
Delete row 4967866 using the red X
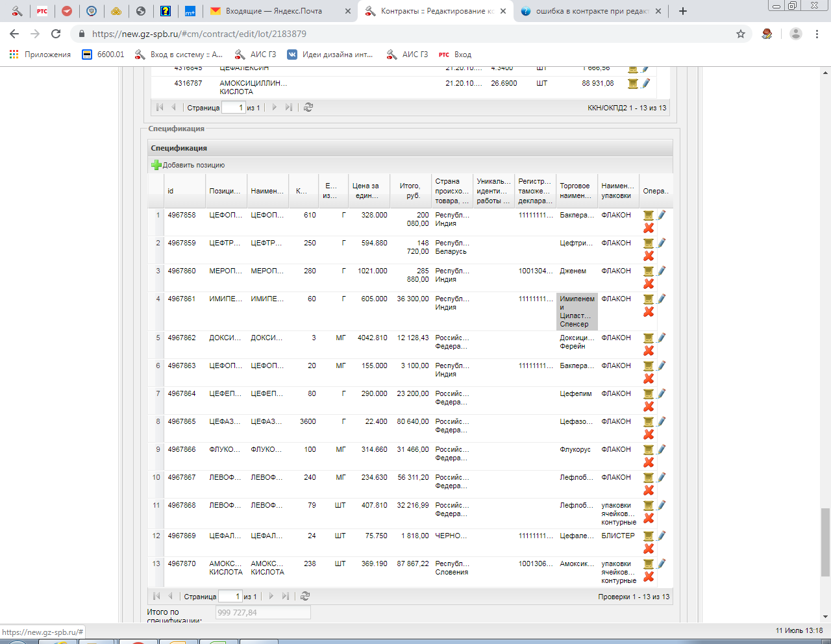click(649, 462)
